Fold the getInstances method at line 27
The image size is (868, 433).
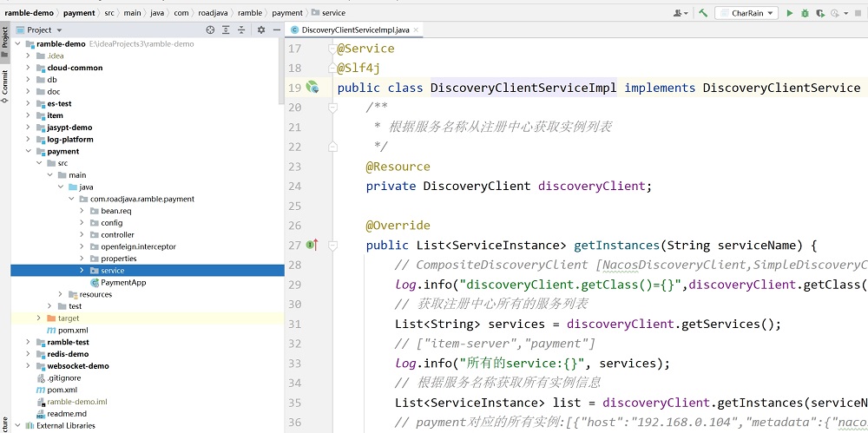332,245
